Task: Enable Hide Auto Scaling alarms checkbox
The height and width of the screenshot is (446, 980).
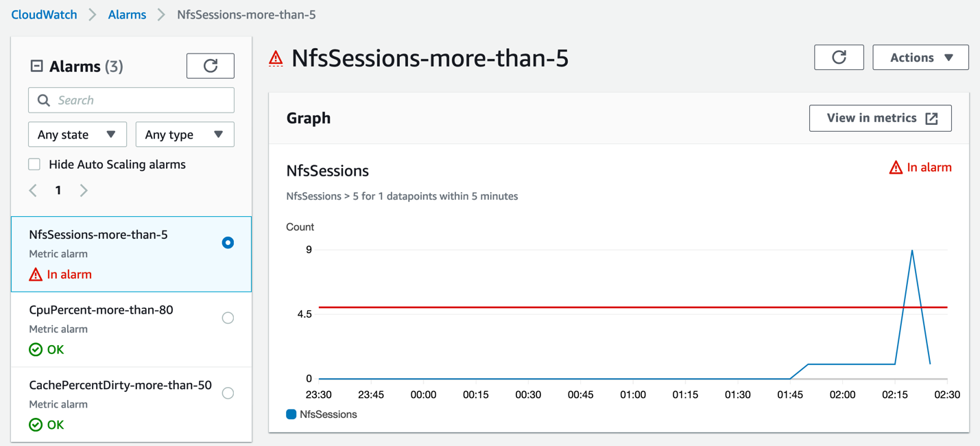Action: (34, 164)
